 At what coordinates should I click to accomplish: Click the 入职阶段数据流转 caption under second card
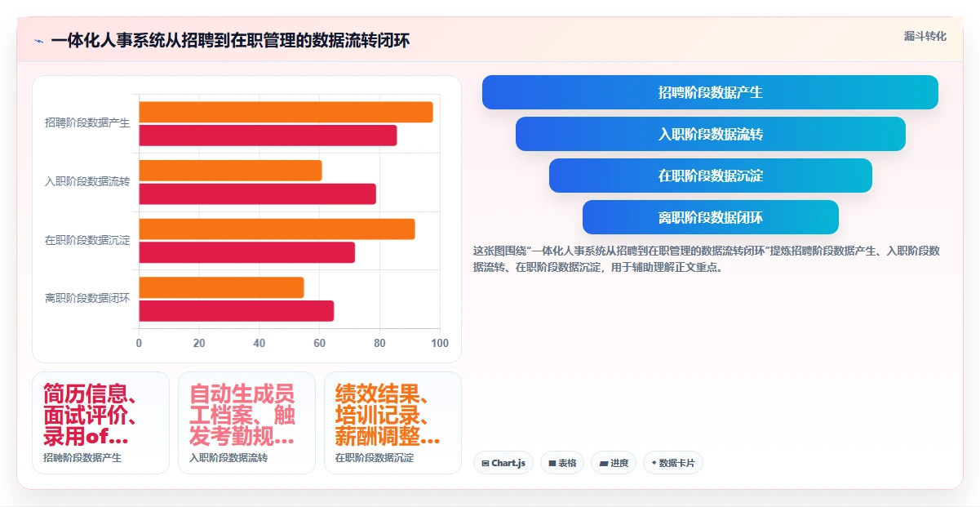tap(228, 458)
